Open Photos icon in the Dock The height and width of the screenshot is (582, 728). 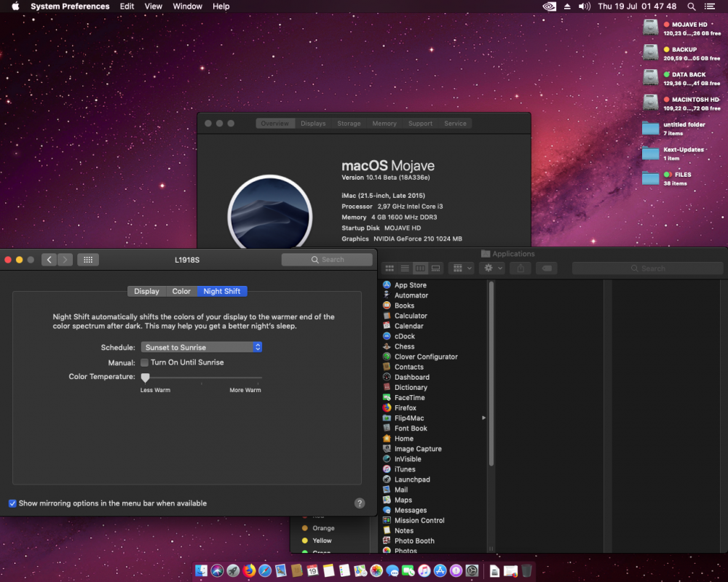pyautogui.click(x=376, y=570)
